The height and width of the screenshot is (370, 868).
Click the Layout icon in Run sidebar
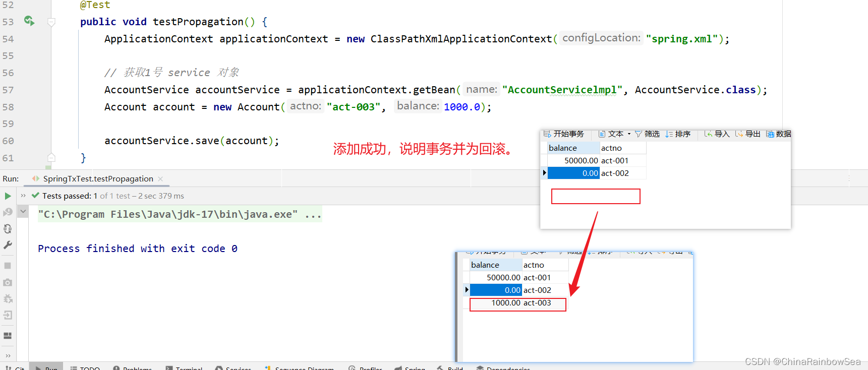pyautogui.click(x=8, y=336)
